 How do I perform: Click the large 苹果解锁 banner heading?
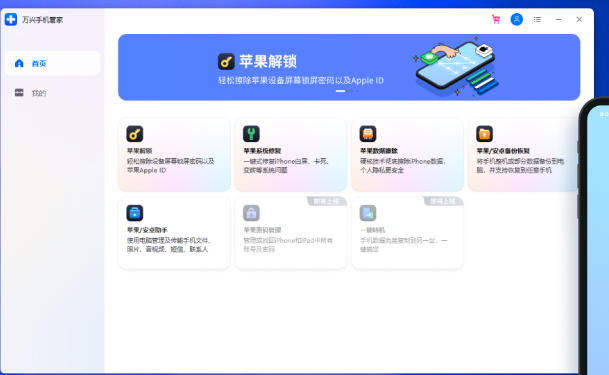point(268,61)
